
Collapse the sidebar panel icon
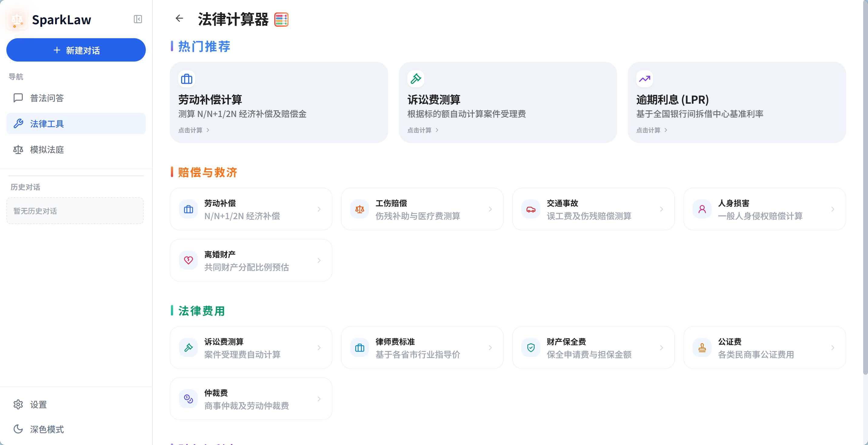tap(138, 19)
